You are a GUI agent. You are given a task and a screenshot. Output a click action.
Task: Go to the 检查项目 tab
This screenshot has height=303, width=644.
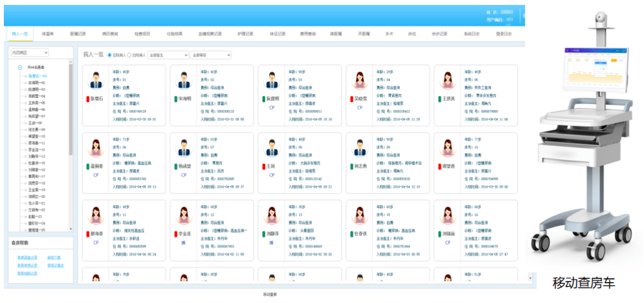pyautogui.click(x=143, y=34)
